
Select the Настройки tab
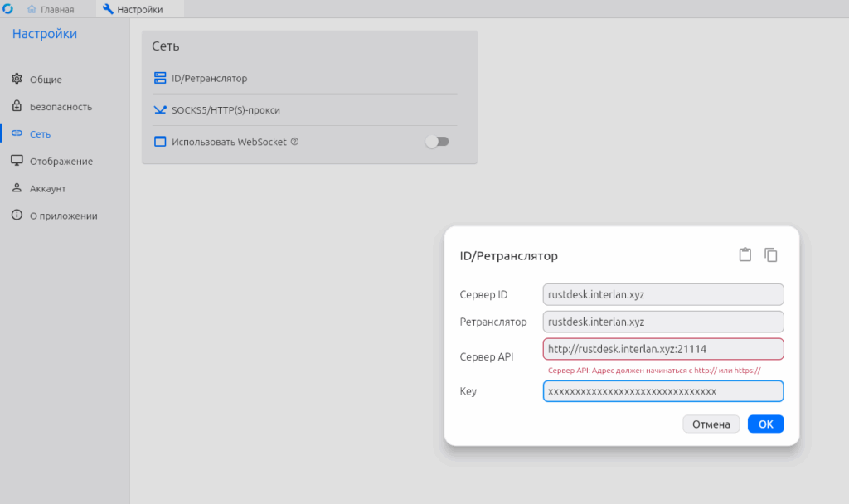click(x=133, y=10)
